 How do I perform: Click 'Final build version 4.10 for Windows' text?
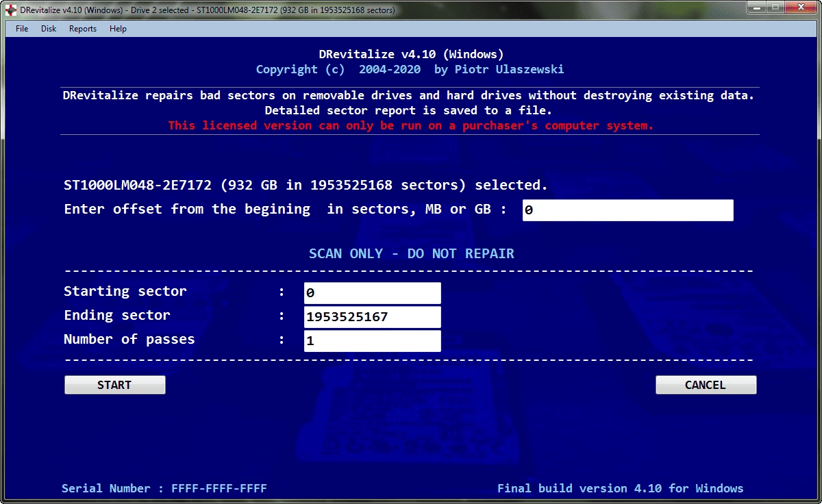click(x=621, y=488)
